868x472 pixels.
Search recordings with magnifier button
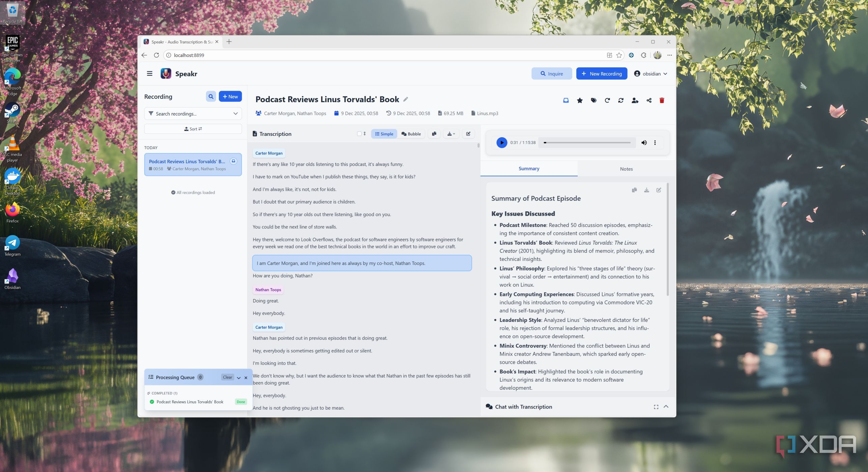211,96
